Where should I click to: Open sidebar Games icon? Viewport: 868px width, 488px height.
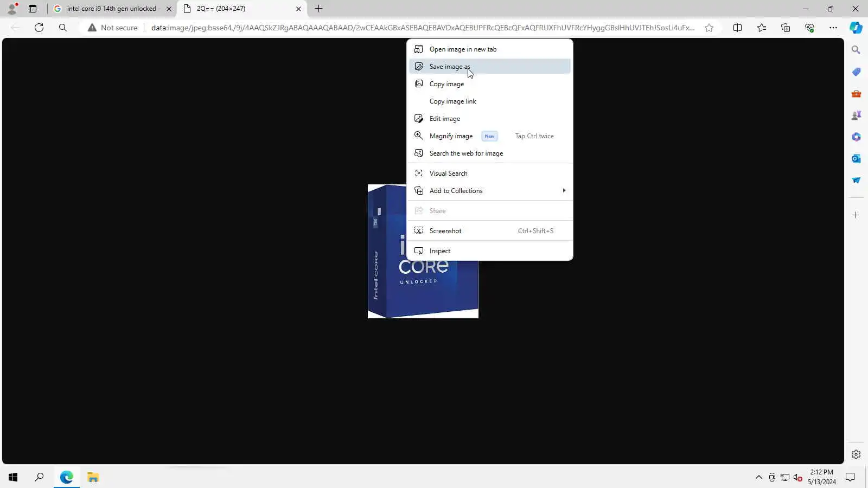pos(856,115)
